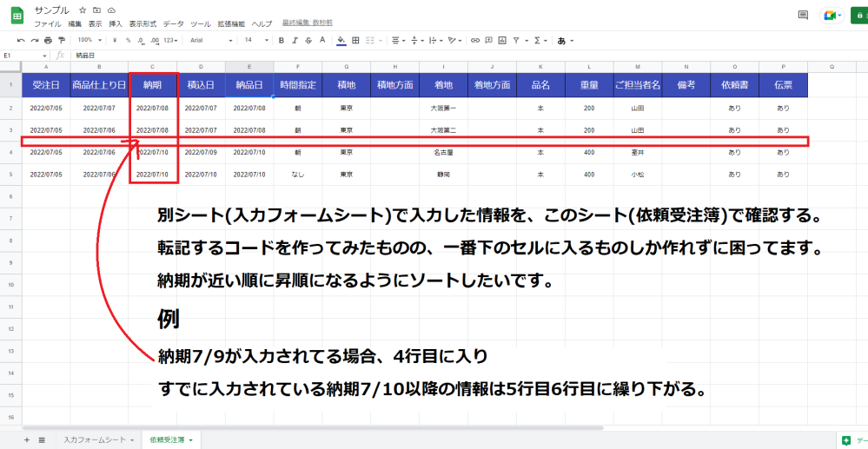
Task: Open the ツール menu
Action: pos(201,23)
